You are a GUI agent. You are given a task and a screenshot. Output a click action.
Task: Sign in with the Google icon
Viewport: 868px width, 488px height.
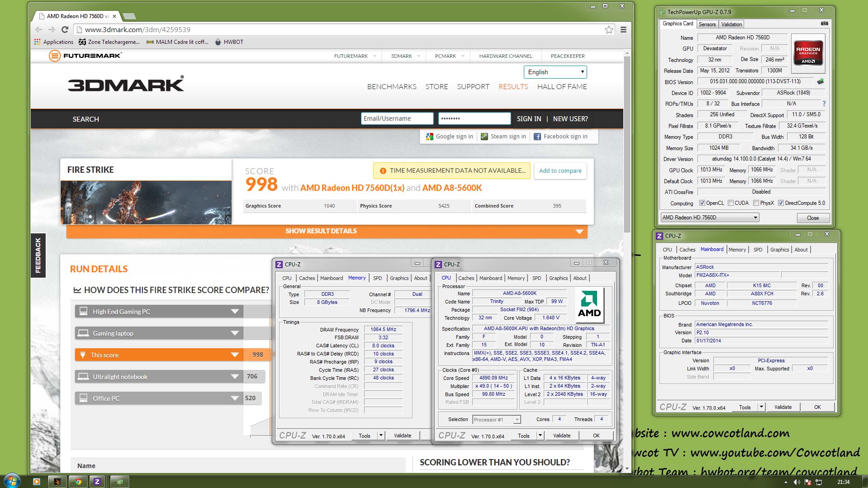click(430, 136)
